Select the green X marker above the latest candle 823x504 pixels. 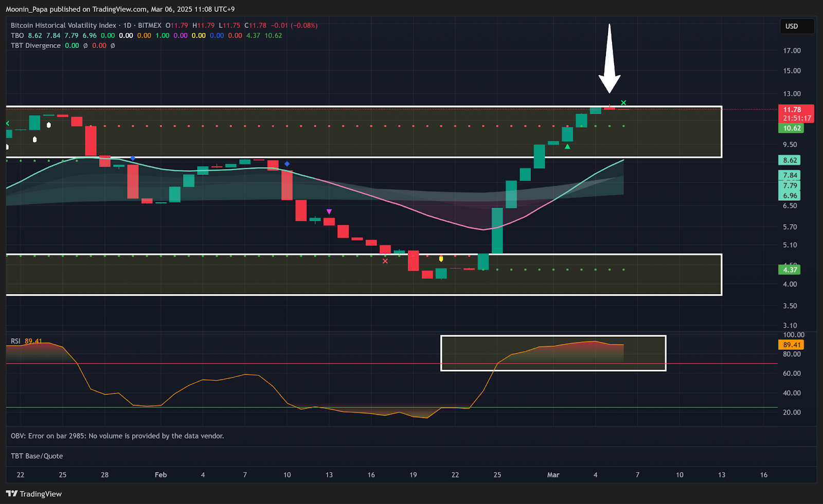(x=623, y=103)
